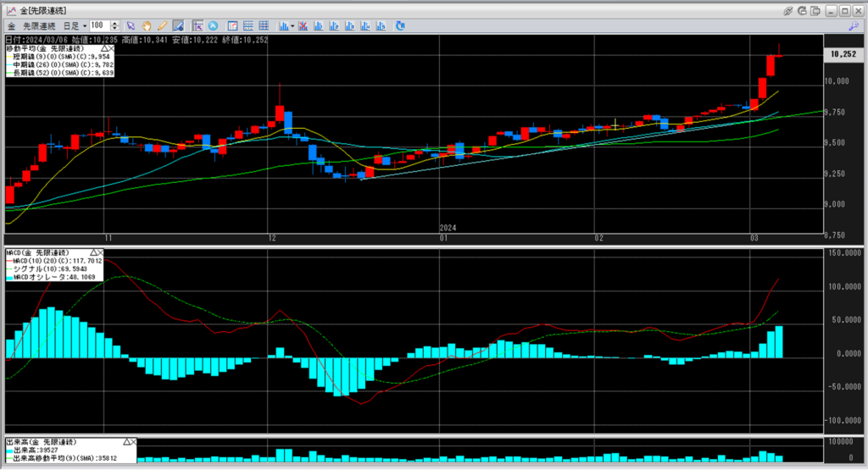Select the pencil drawing tool

162,25
